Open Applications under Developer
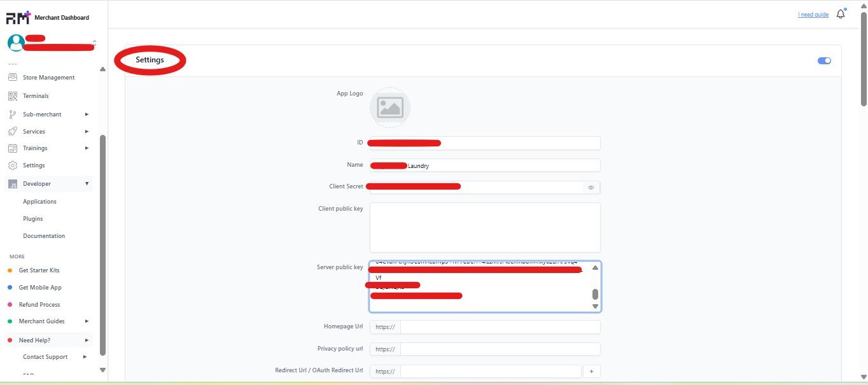 (39, 201)
